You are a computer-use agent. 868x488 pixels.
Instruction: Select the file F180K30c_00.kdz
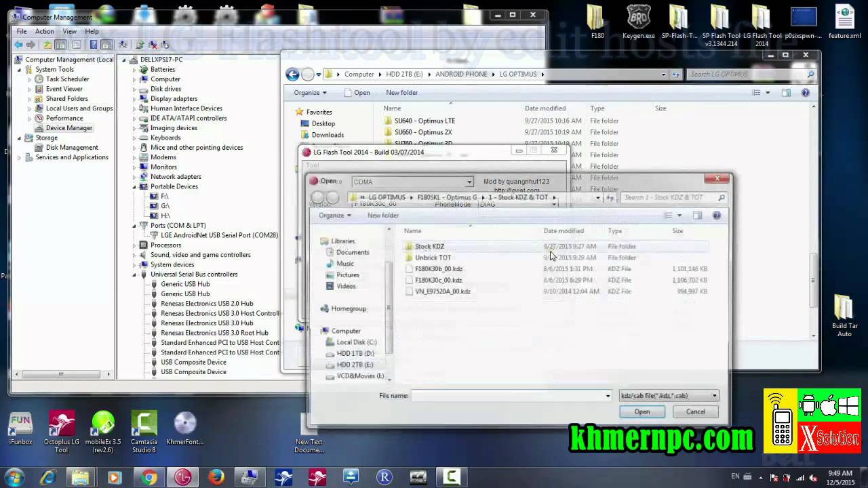tap(439, 280)
